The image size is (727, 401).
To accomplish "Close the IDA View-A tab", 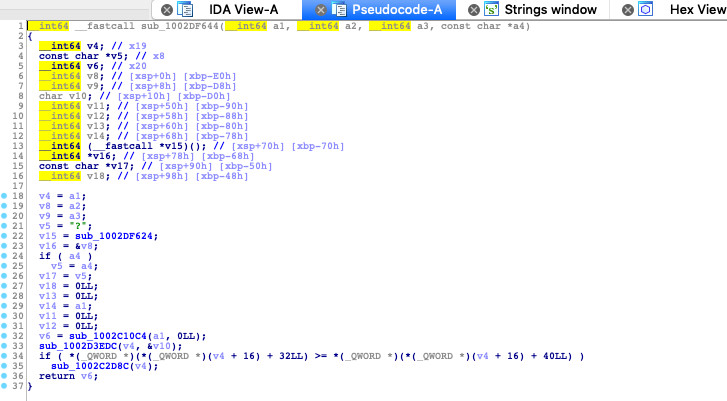I will pos(167,10).
